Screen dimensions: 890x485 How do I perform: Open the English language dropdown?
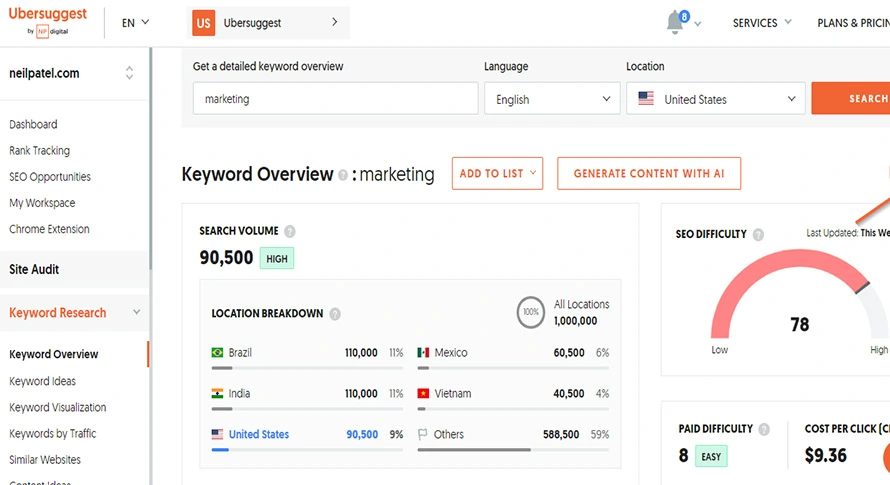click(x=552, y=99)
